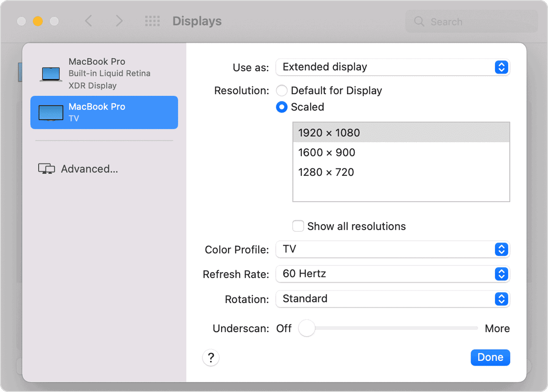Image resolution: width=548 pixels, height=392 pixels.
Task: Select the MacBook Pro TV display icon
Action: (52, 112)
